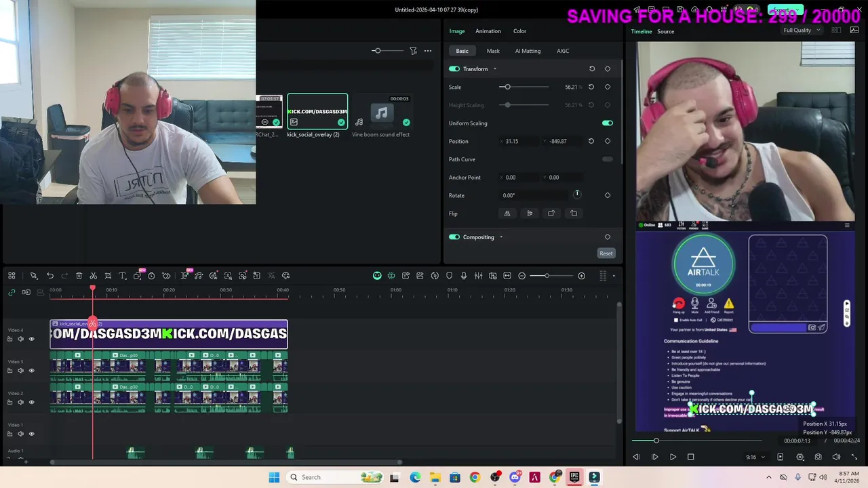Image resolution: width=868 pixels, height=488 pixels.
Task: Select Vine boom sound effect thumbnail
Action: click(x=382, y=111)
